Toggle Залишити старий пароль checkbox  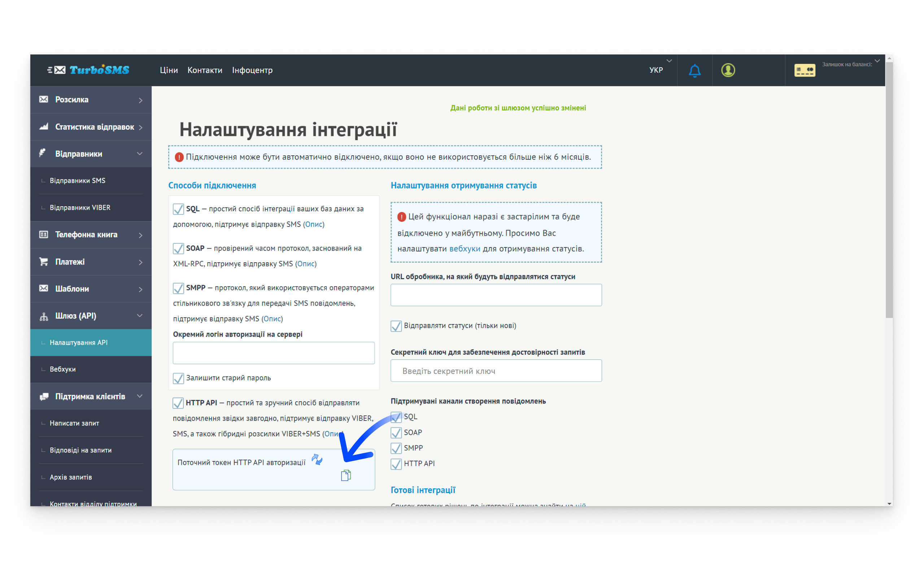pos(178,378)
